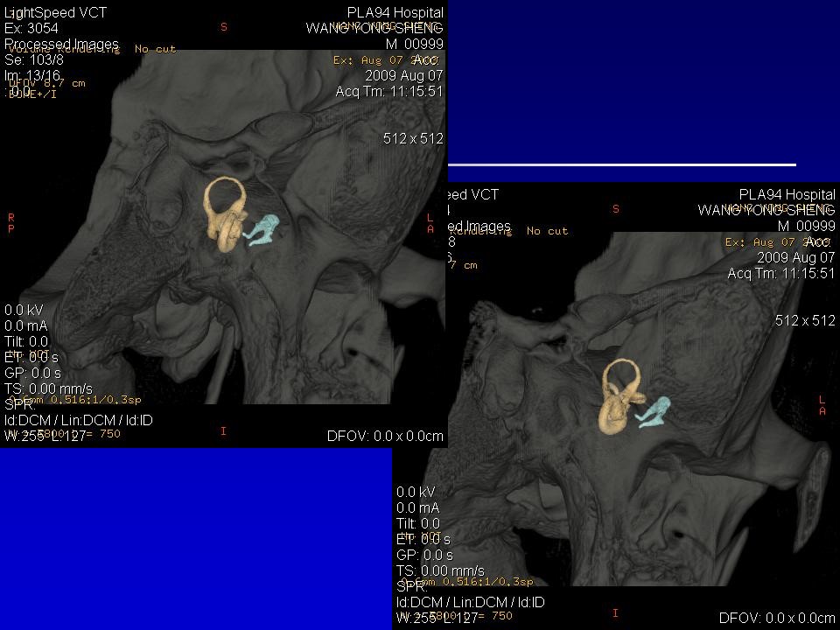Click the cyan ossicle model in the lower-right scan

[653, 412]
